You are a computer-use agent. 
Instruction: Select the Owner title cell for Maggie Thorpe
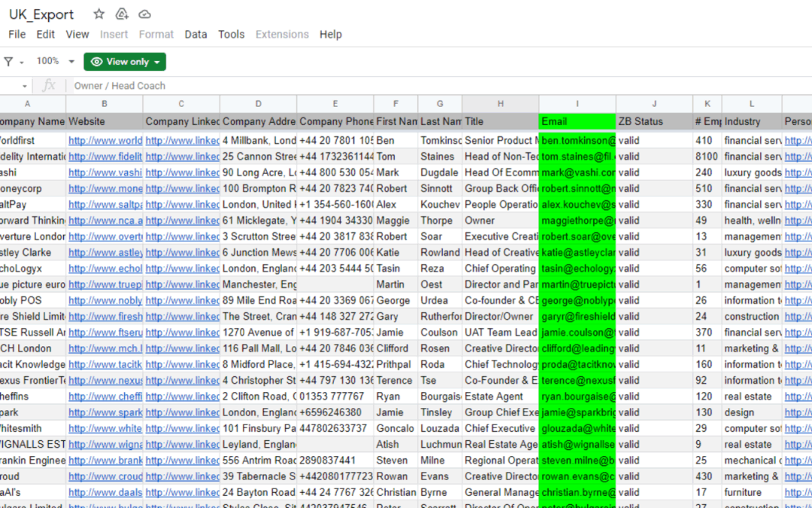(x=500, y=221)
